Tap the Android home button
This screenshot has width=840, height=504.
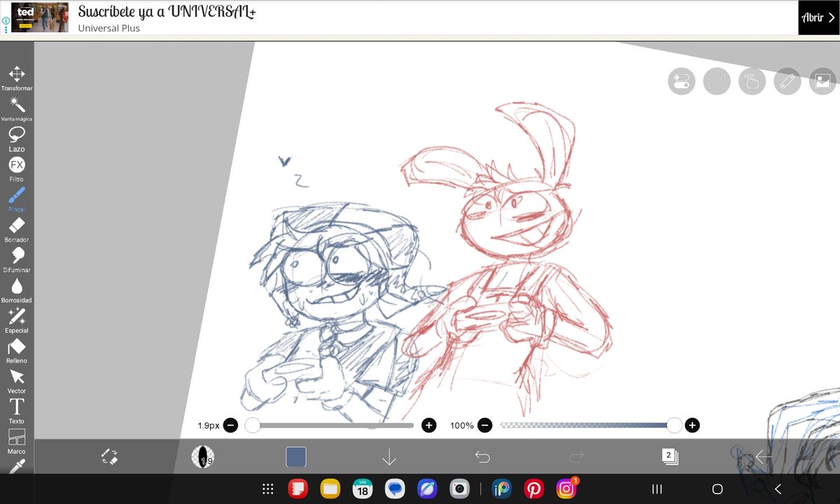(717, 489)
